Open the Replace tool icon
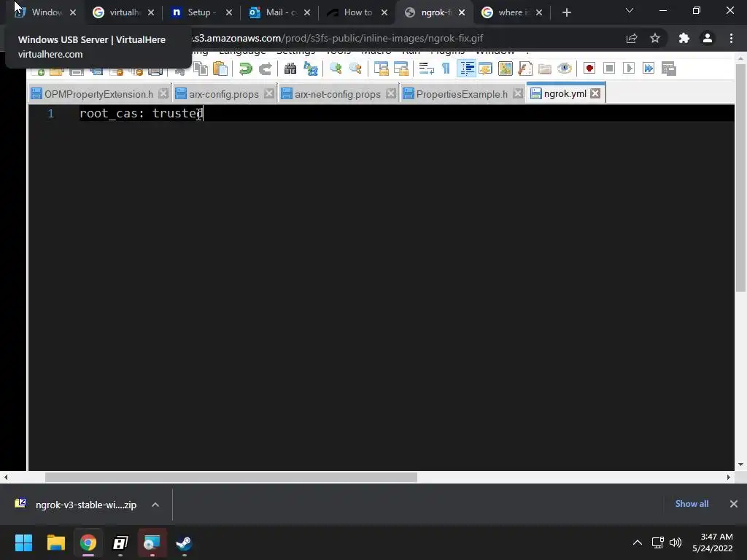Viewport: 747px width, 560px height. click(x=311, y=69)
